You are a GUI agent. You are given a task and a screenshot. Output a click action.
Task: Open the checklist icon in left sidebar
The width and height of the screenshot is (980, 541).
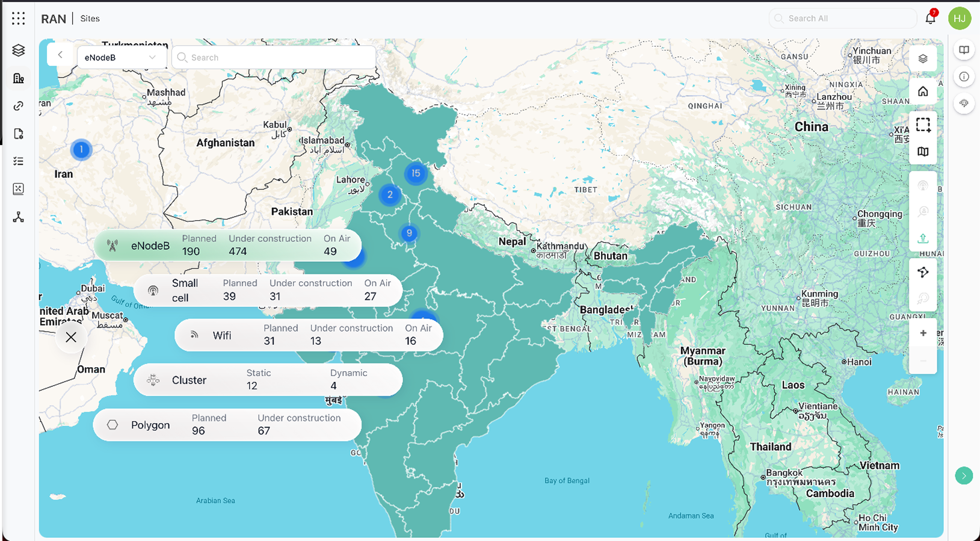(x=19, y=161)
